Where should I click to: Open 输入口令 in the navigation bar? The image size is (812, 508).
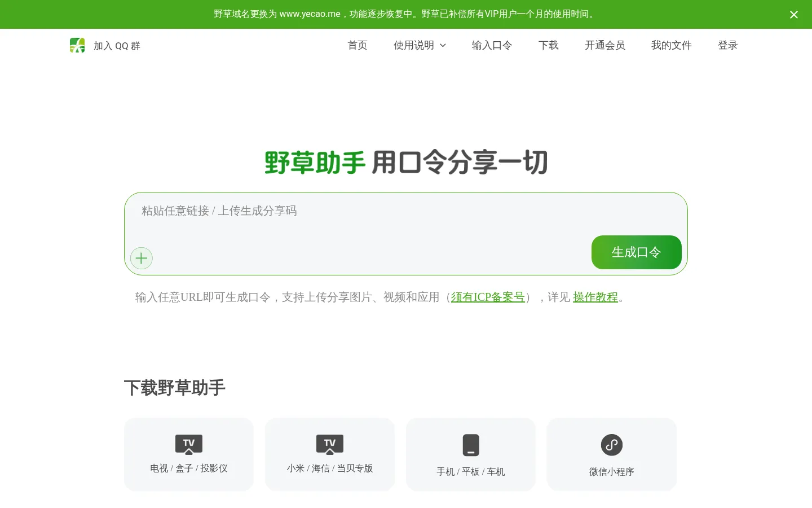coord(492,45)
